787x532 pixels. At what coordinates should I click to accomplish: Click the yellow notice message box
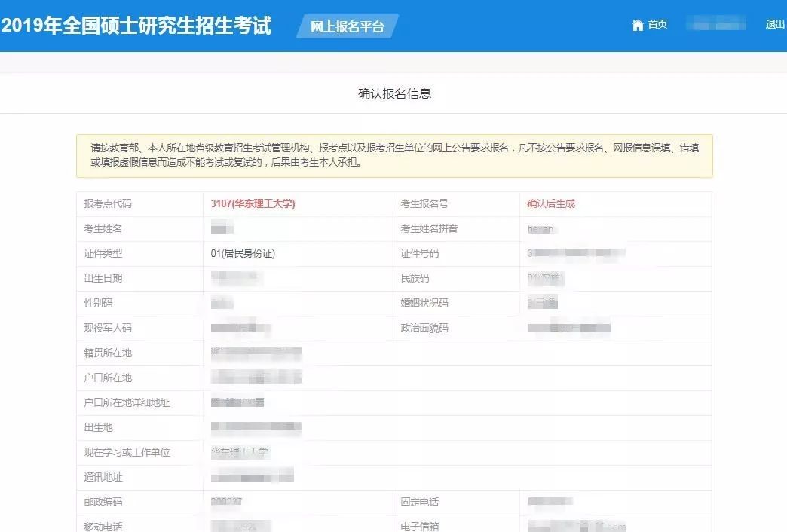(394, 155)
